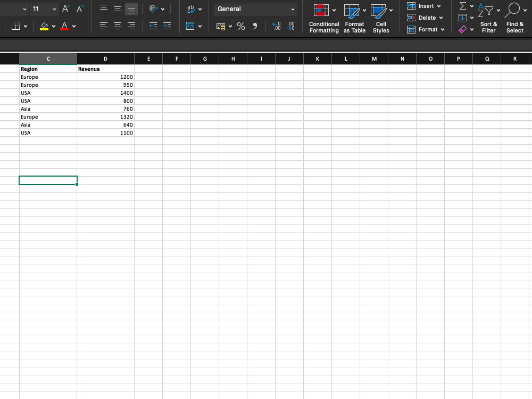Open Cell Styles gallery
Viewport: 532px width, 399px height.
pyautogui.click(x=381, y=19)
